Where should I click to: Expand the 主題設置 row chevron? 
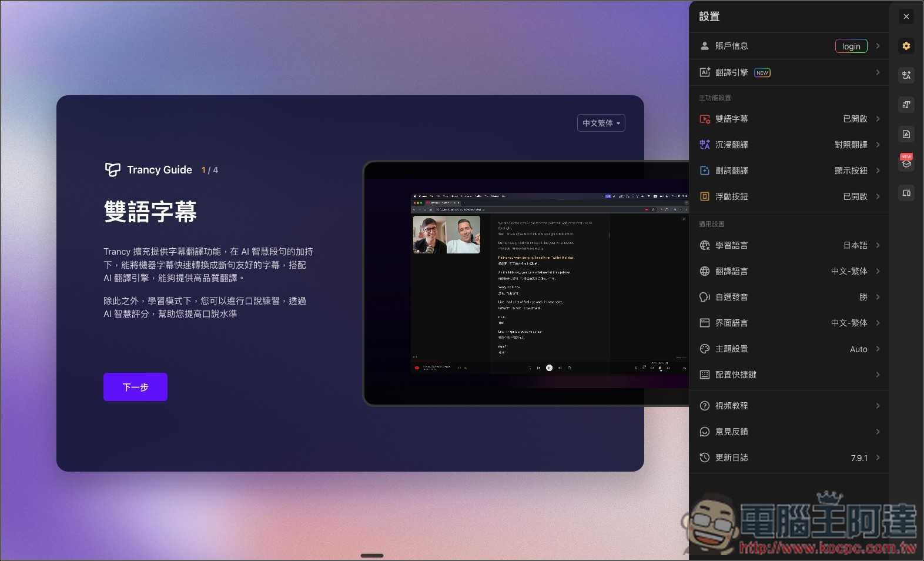click(x=878, y=349)
